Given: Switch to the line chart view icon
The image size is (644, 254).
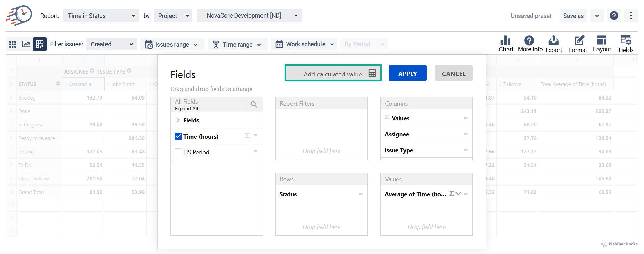Looking at the screenshot, I should click(26, 44).
